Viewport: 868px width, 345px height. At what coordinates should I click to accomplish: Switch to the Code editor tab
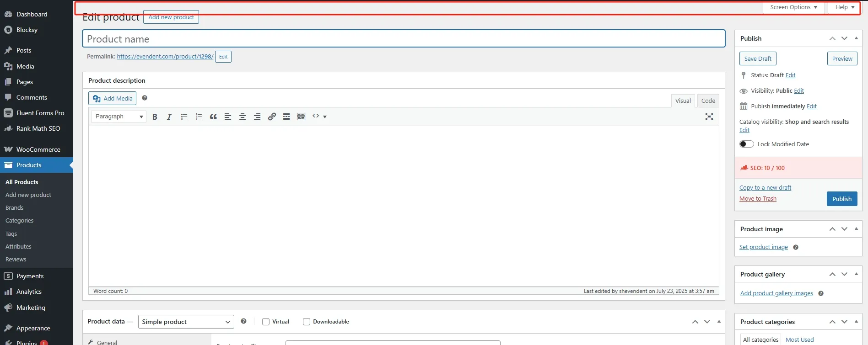pyautogui.click(x=708, y=101)
